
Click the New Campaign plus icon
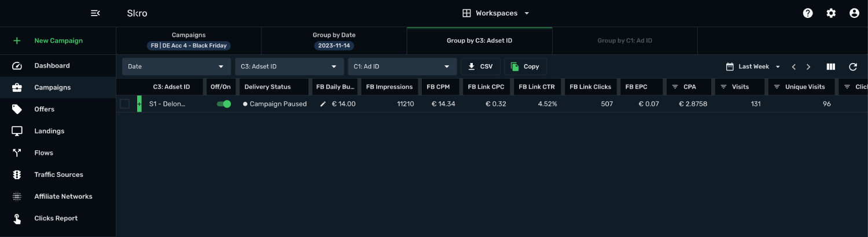click(17, 40)
